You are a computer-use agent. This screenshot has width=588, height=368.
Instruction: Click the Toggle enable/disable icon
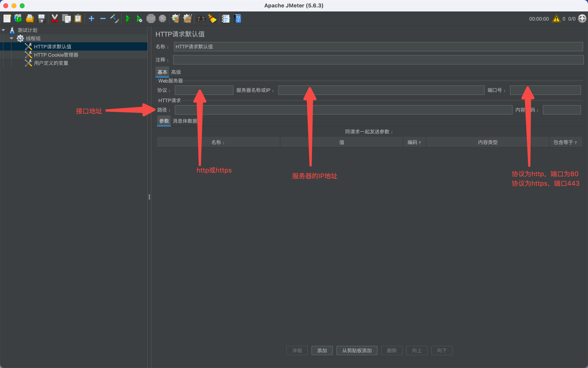[x=114, y=18]
